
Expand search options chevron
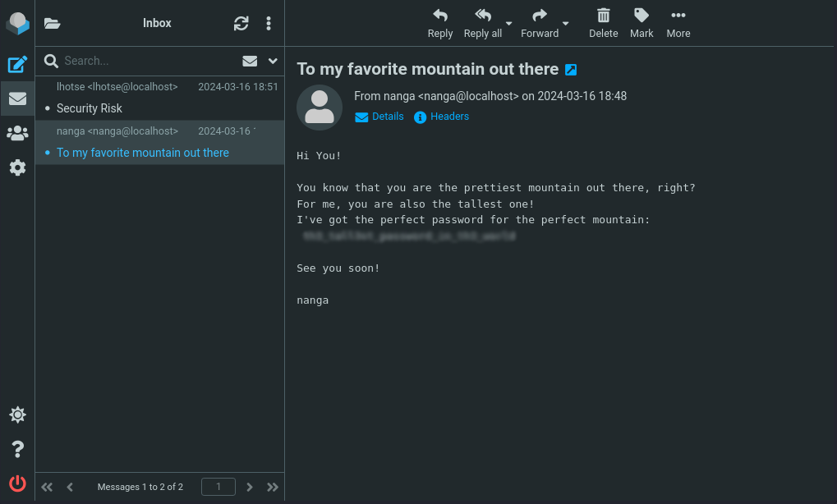click(273, 61)
